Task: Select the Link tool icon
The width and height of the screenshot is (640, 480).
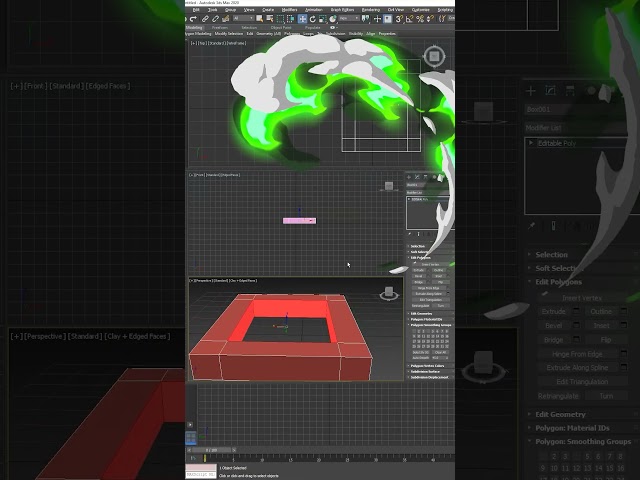Action: coord(205,19)
